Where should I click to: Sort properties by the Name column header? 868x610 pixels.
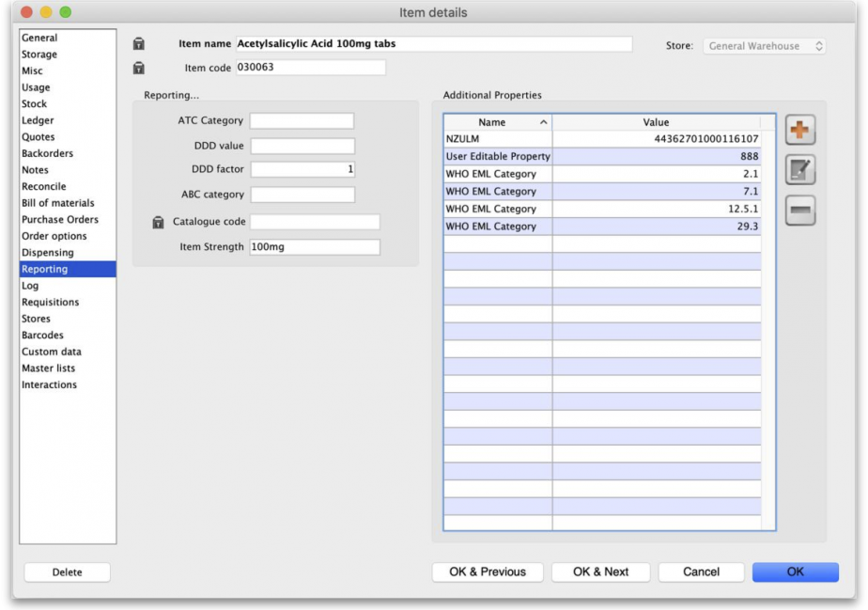click(x=497, y=122)
